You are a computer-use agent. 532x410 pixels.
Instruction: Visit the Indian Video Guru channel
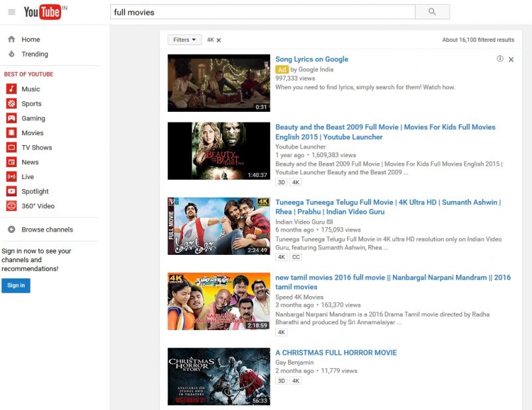click(x=300, y=222)
